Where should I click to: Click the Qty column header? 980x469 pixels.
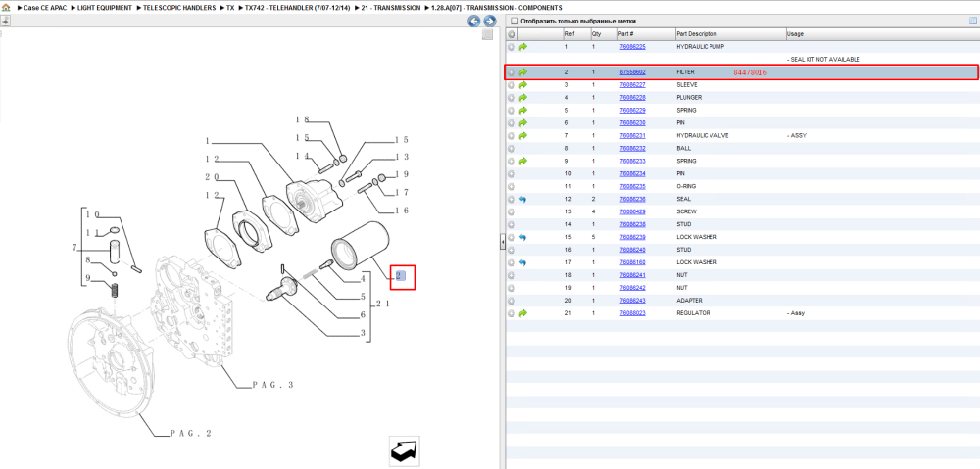[596, 33]
